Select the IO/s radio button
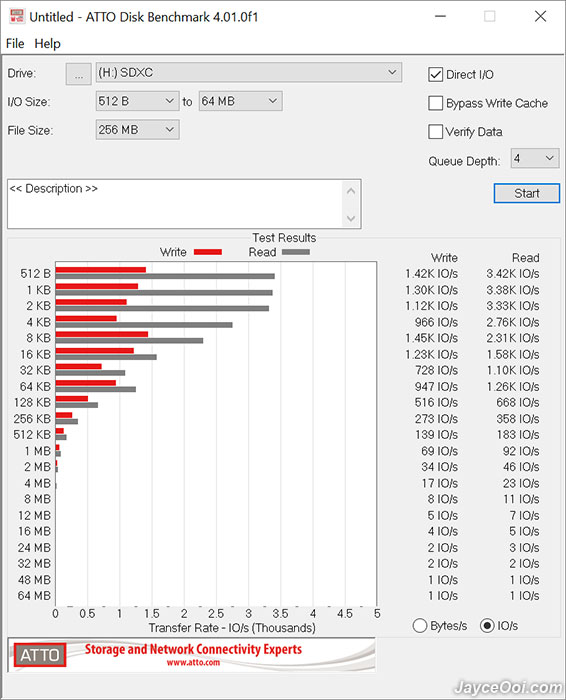 [x=487, y=625]
